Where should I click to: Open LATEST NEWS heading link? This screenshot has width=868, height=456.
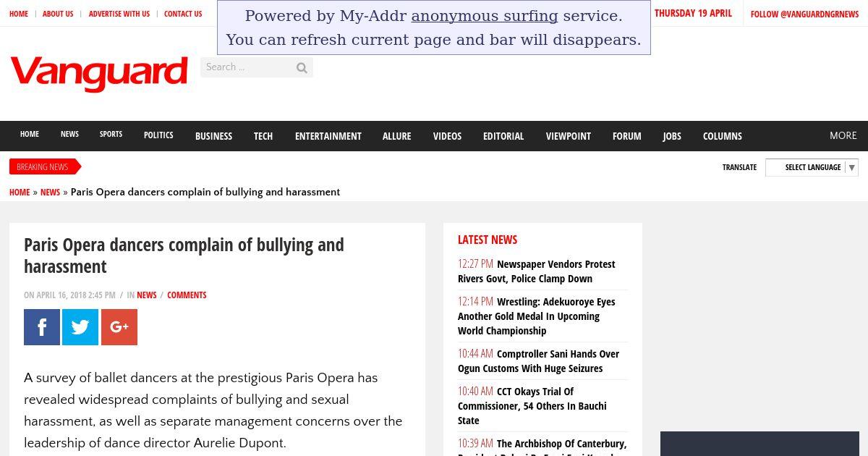[488, 240]
